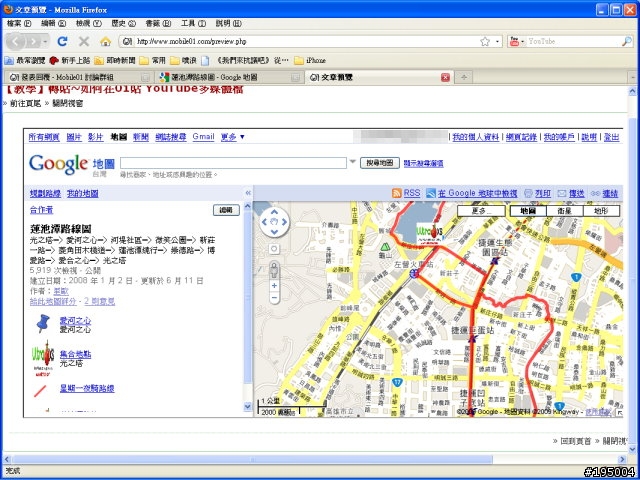Open a new tab with plus button

click(464, 77)
